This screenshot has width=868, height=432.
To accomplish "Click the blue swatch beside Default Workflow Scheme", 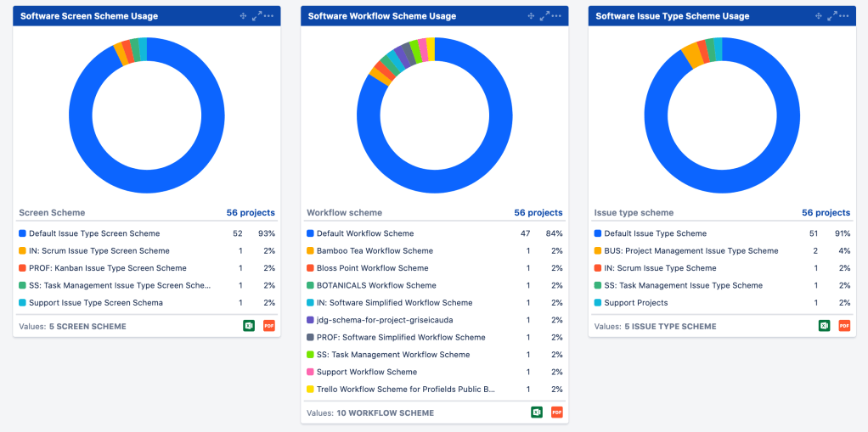I will [x=310, y=233].
